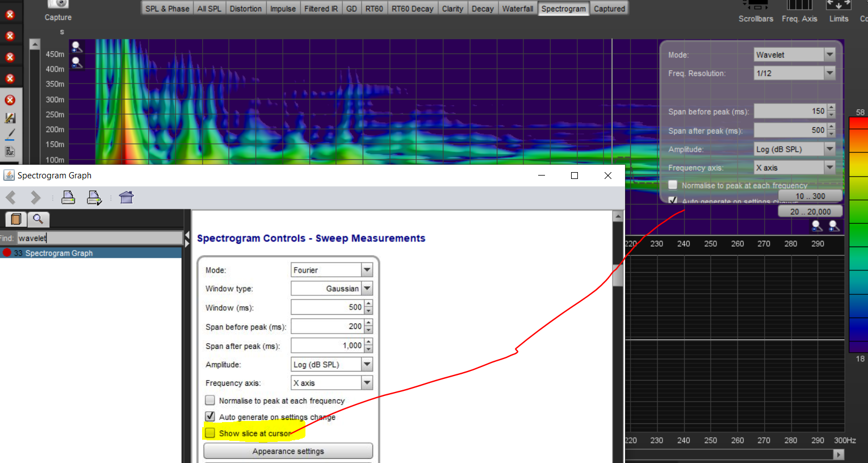Click the frequency zoom-out magnifier icon
Viewport: 868px width, 463px height.
(x=817, y=226)
